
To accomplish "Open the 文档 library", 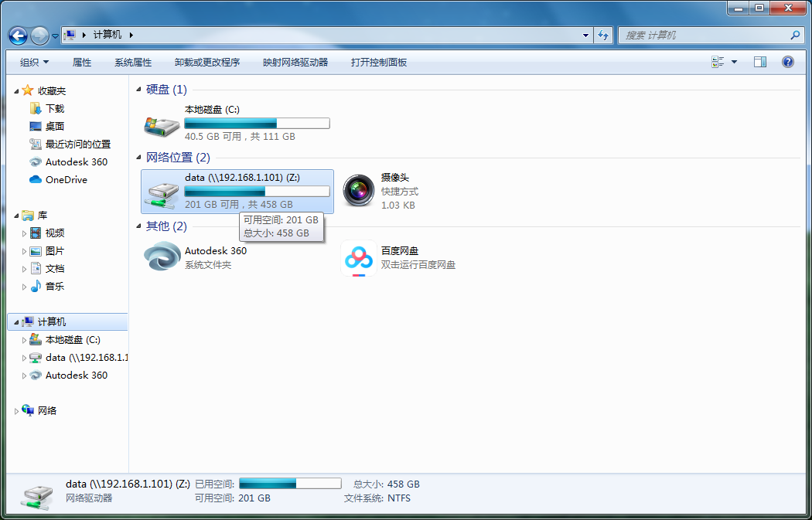I will [x=47, y=269].
